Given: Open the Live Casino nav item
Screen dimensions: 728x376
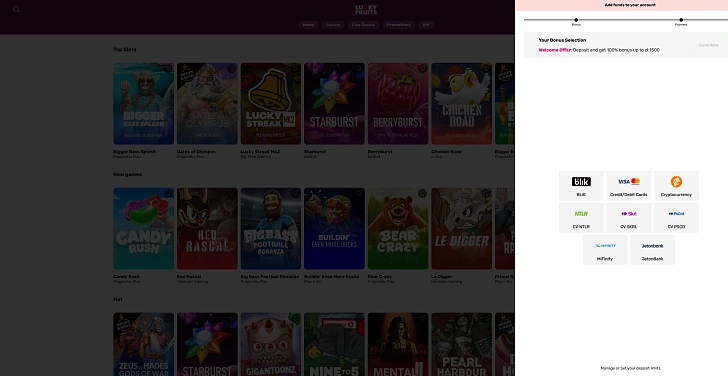Looking at the screenshot, I should 364,25.
